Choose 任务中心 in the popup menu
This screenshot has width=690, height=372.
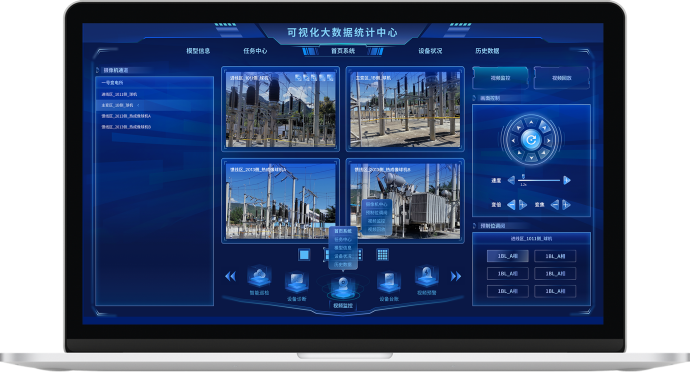(x=343, y=239)
